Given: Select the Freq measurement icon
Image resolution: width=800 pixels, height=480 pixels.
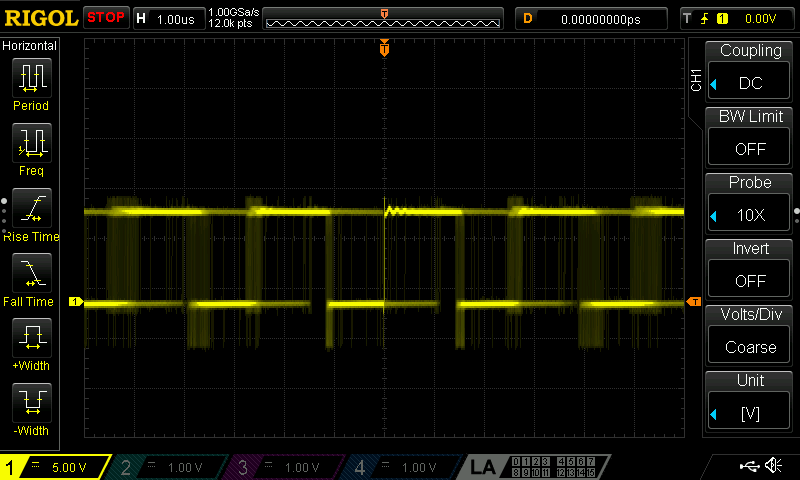Looking at the screenshot, I should [31, 143].
